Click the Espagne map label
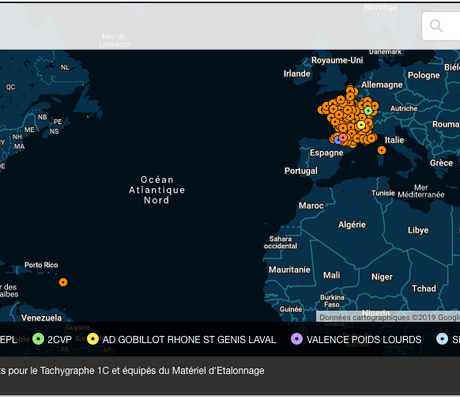Image resolution: width=460 pixels, height=400 pixels. tap(326, 153)
